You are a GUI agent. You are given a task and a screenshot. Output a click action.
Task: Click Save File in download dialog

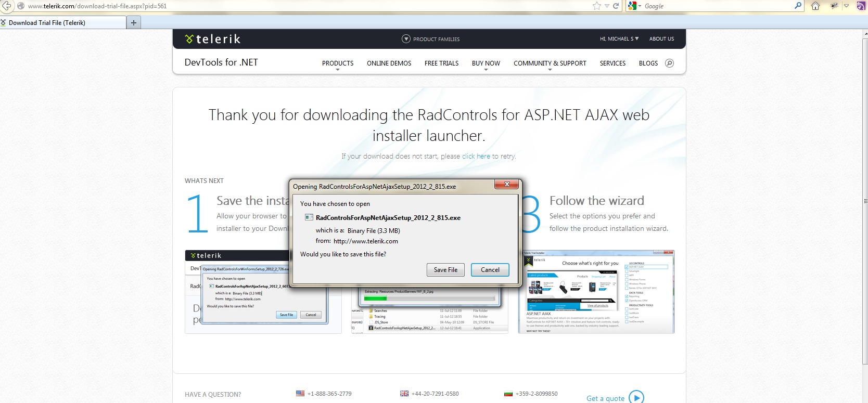tap(446, 270)
